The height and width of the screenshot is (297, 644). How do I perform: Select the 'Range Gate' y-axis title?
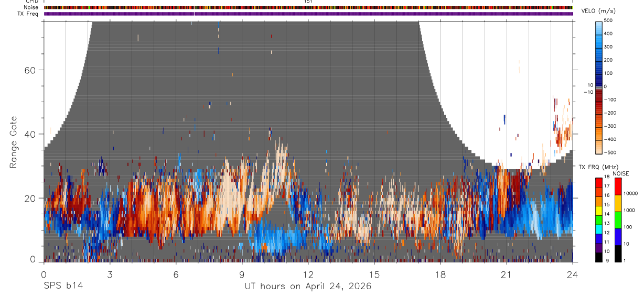14,141
